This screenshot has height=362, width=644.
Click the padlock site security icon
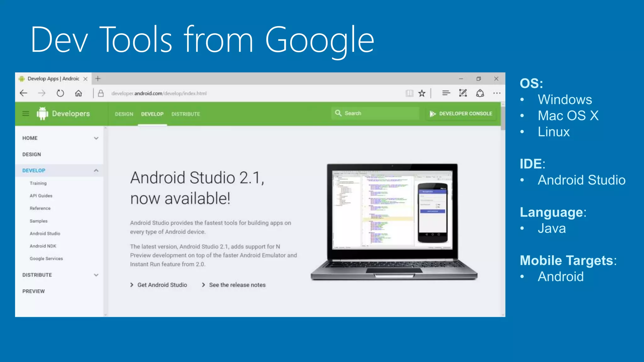(x=101, y=93)
